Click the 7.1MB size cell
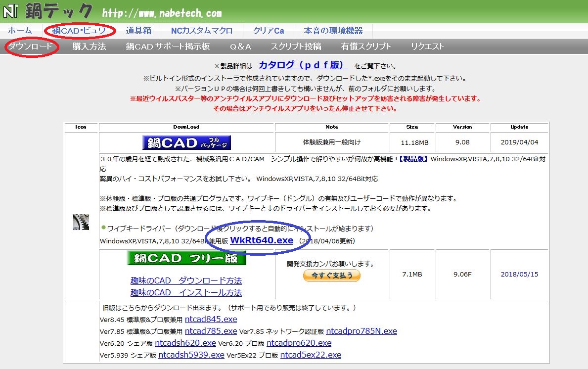The height and width of the screenshot is (369, 588). click(412, 274)
